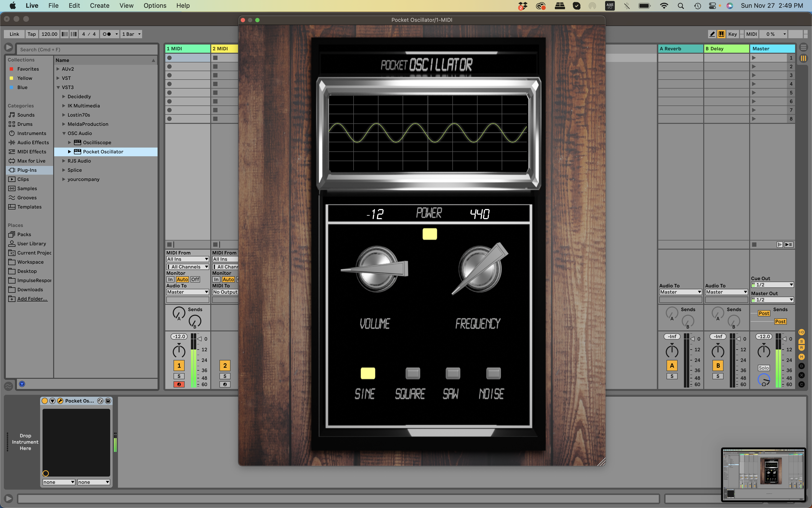812x508 pixels.
Task: Select the A Reverb return track header
Action: 681,49
